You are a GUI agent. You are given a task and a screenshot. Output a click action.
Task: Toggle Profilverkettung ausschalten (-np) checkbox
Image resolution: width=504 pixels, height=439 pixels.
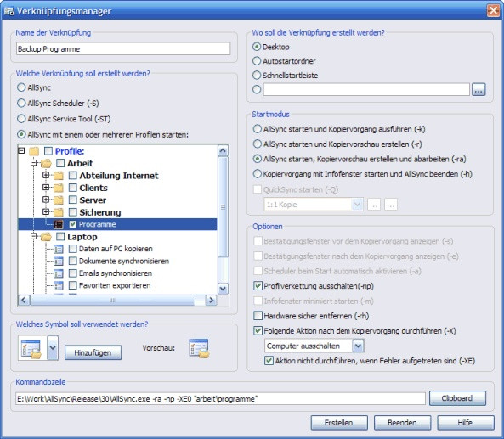[258, 286]
